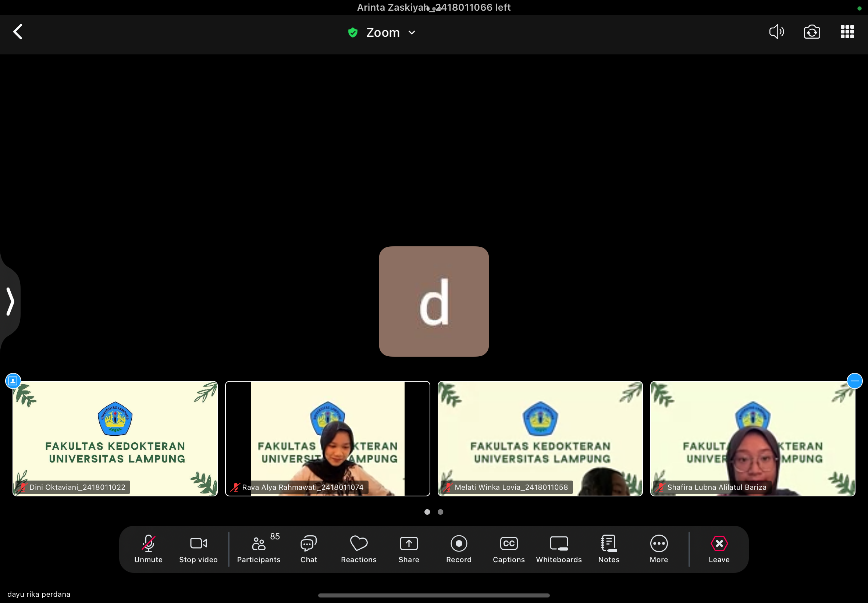868x603 pixels.
Task: Open gallery view grid icon
Action: [847, 32]
